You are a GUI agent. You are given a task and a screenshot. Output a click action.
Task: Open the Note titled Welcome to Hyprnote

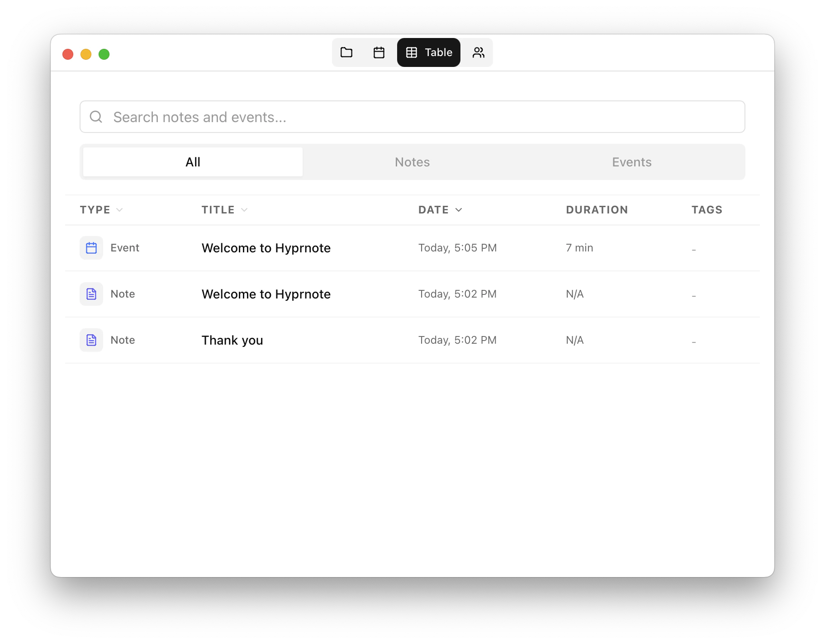point(266,294)
